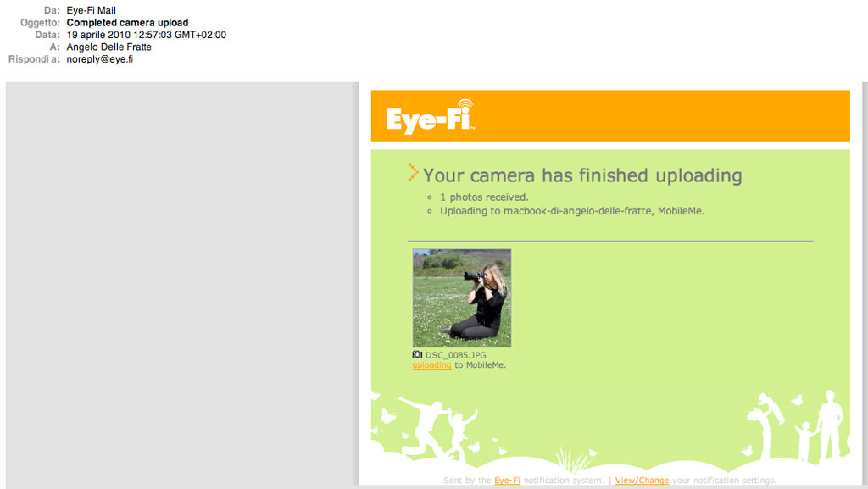This screenshot has width=868, height=489.
Task: Click the 'to MobileMe.' text under photo
Action: (480, 365)
